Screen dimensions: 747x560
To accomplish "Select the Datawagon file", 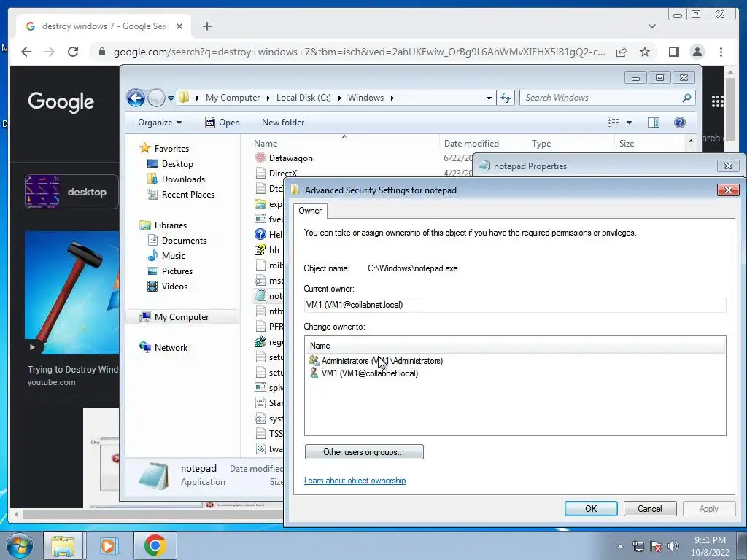I will (290, 158).
